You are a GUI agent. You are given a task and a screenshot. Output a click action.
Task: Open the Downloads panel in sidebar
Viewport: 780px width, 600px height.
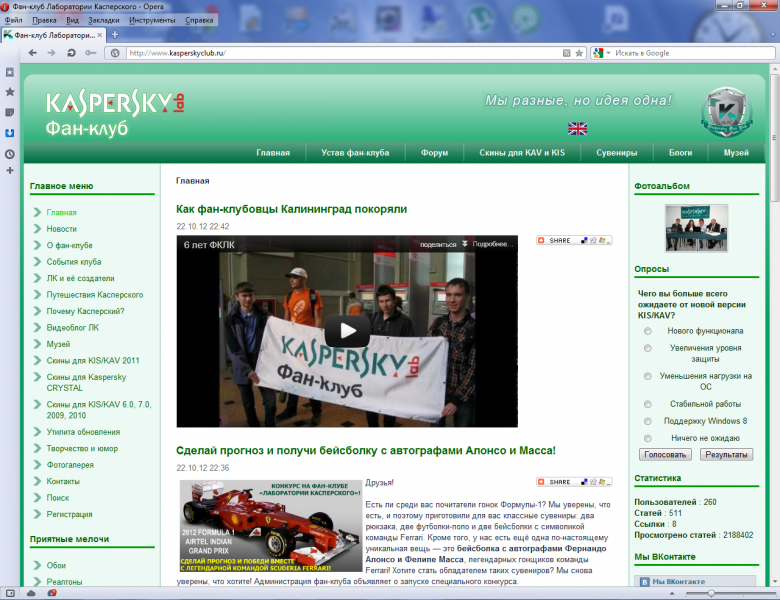coord(9,133)
